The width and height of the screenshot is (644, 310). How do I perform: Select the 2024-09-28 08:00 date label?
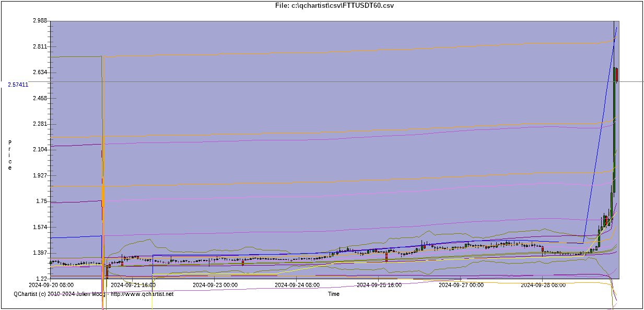click(543, 285)
